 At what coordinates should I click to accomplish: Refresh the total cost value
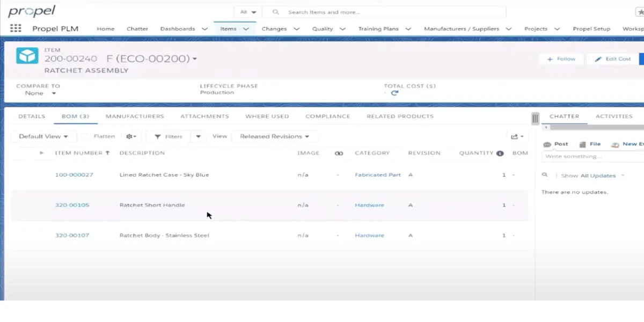tap(394, 93)
